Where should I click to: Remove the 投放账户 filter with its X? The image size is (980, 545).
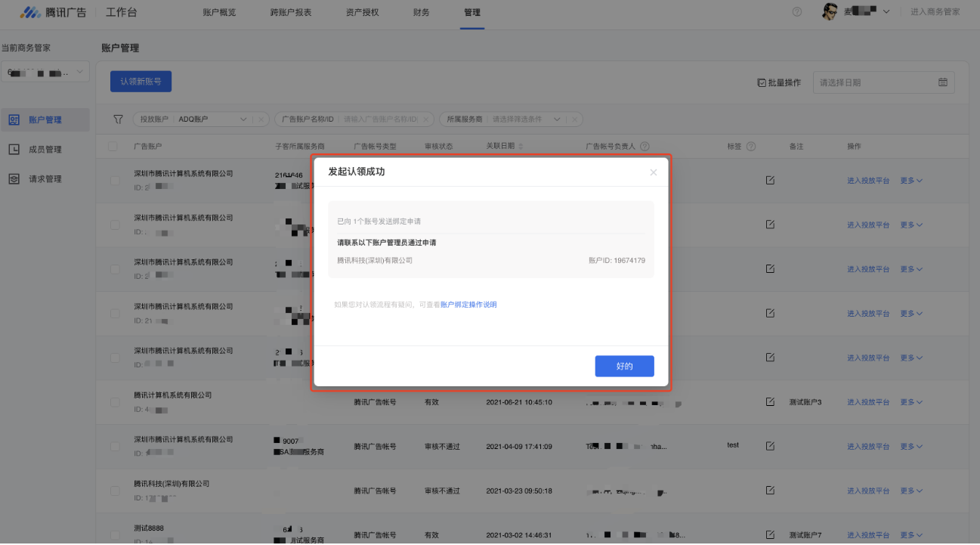pos(261,119)
